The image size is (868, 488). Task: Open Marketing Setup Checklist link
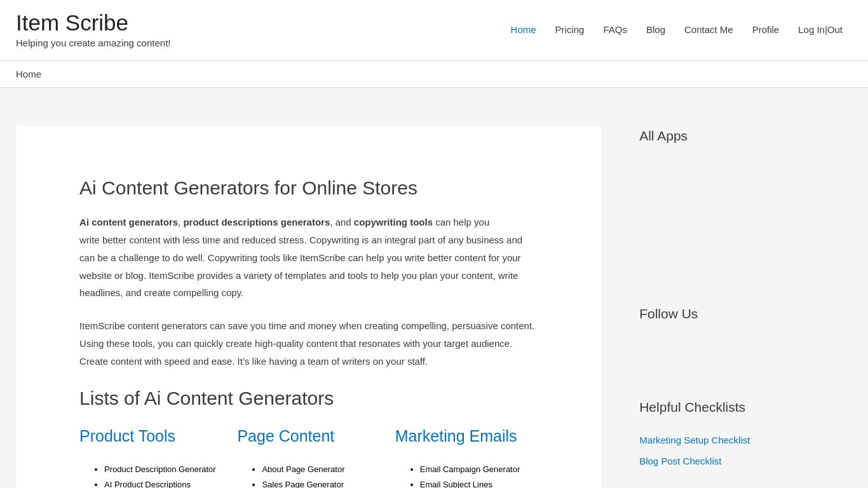tap(695, 440)
